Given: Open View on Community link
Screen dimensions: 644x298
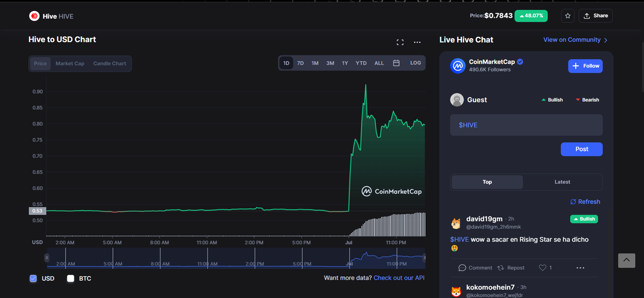Looking at the screenshot, I should point(575,40).
